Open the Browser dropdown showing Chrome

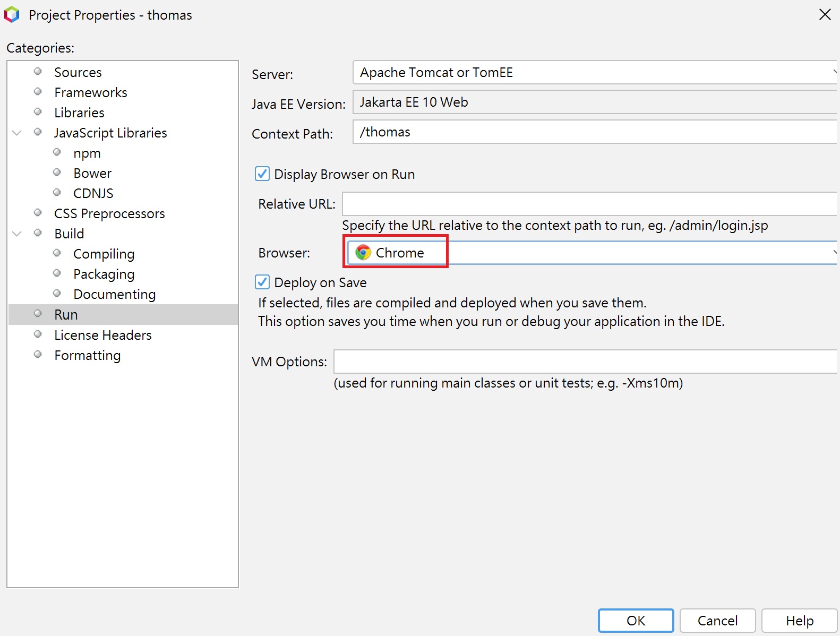click(592, 253)
